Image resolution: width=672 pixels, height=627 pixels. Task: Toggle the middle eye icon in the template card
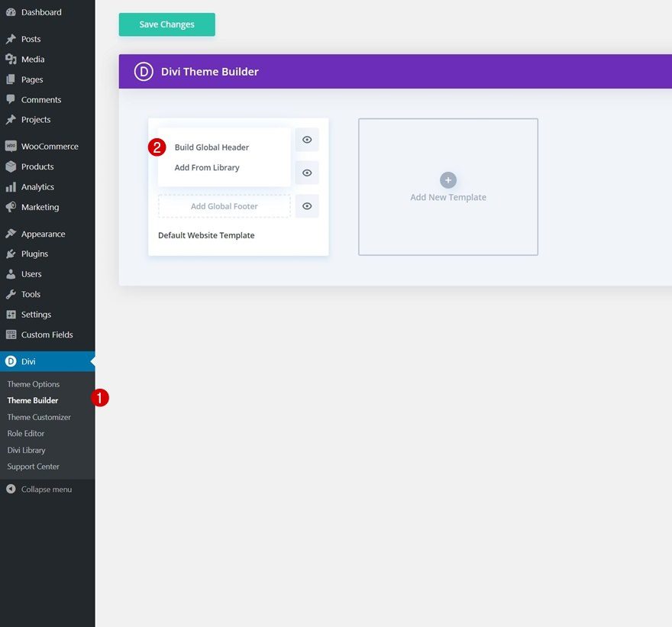(x=307, y=173)
